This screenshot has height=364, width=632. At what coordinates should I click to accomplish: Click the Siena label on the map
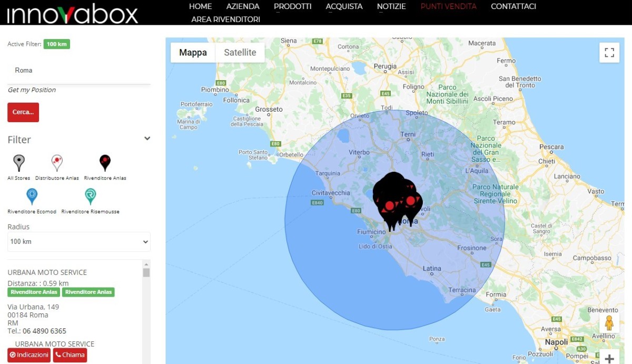pyautogui.click(x=289, y=41)
